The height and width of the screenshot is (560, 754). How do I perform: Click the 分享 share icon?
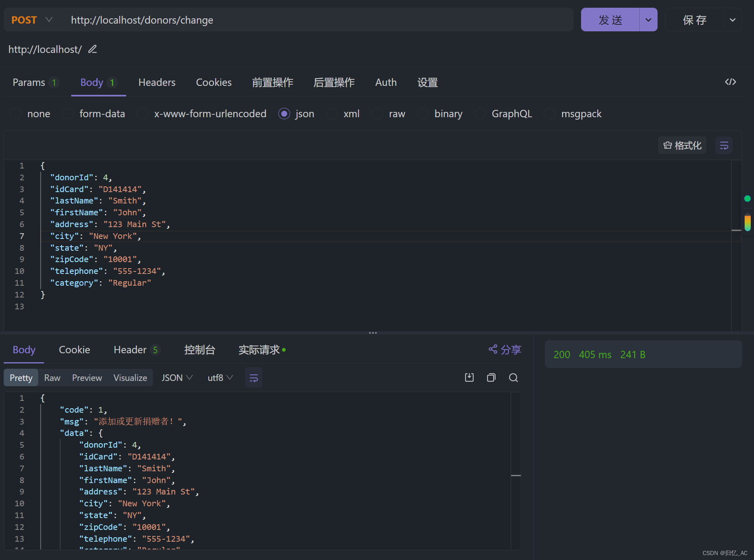click(x=493, y=349)
